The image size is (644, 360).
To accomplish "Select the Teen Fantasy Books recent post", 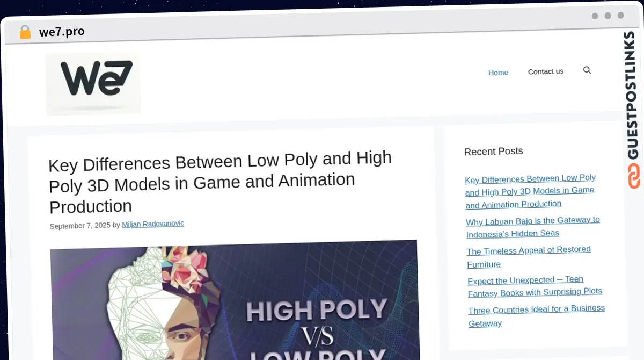I will 534,286.
